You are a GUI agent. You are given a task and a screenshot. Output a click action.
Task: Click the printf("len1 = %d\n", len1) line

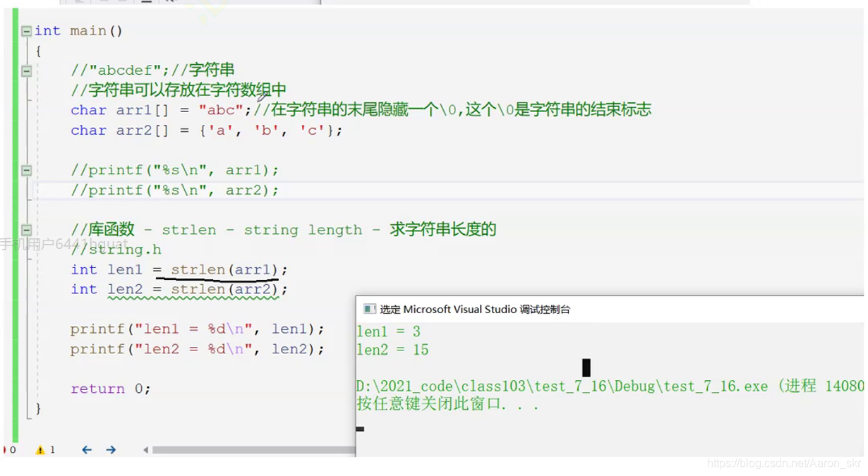pyautogui.click(x=198, y=329)
